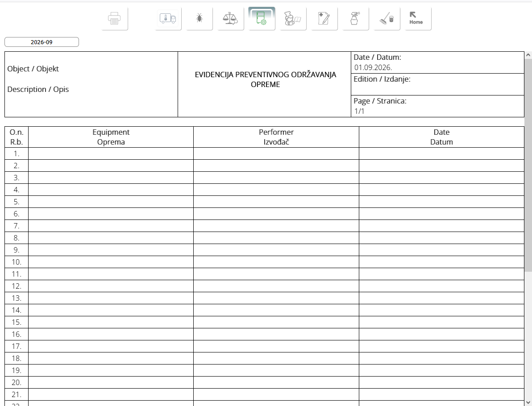Select the green fridge maintenance icon

[262, 19]
